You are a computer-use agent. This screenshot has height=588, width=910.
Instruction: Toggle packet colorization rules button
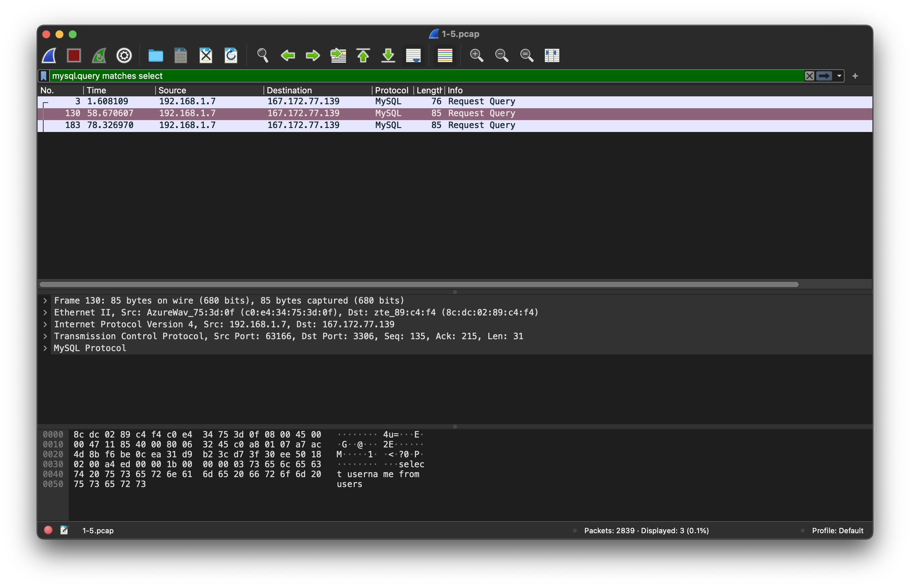445,56
